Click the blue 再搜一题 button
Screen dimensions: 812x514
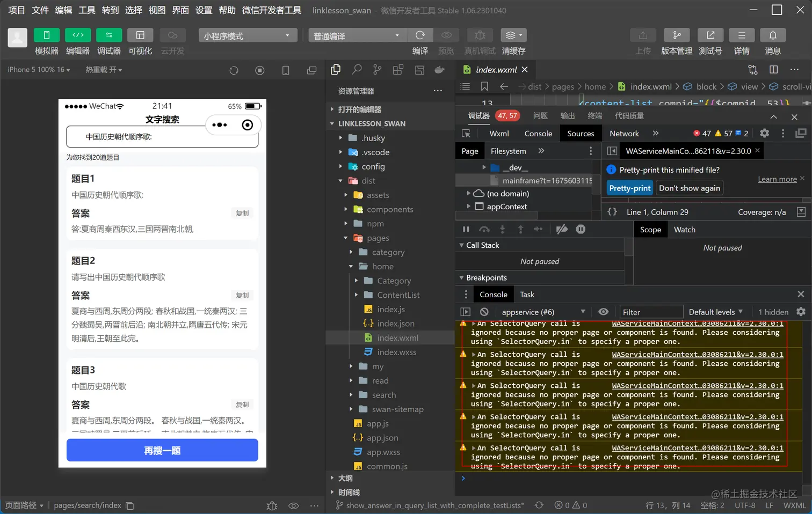pyautogui.click(x=162, y=450)
